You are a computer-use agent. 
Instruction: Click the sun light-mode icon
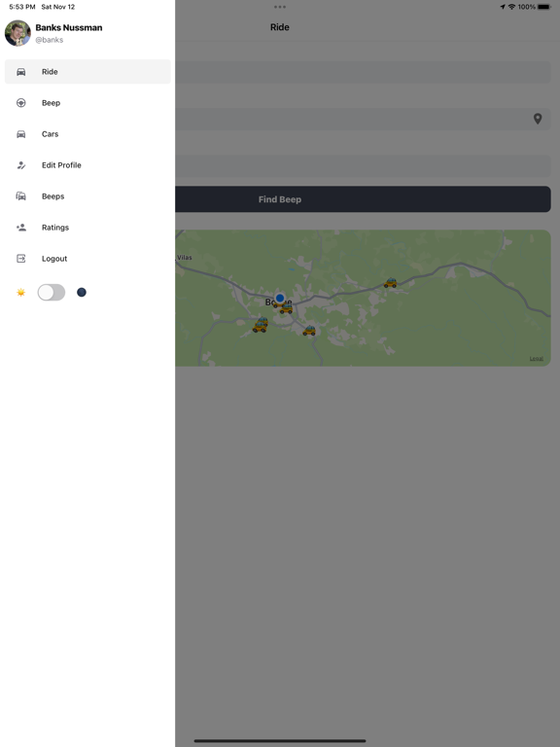click(x=21, y=292)
